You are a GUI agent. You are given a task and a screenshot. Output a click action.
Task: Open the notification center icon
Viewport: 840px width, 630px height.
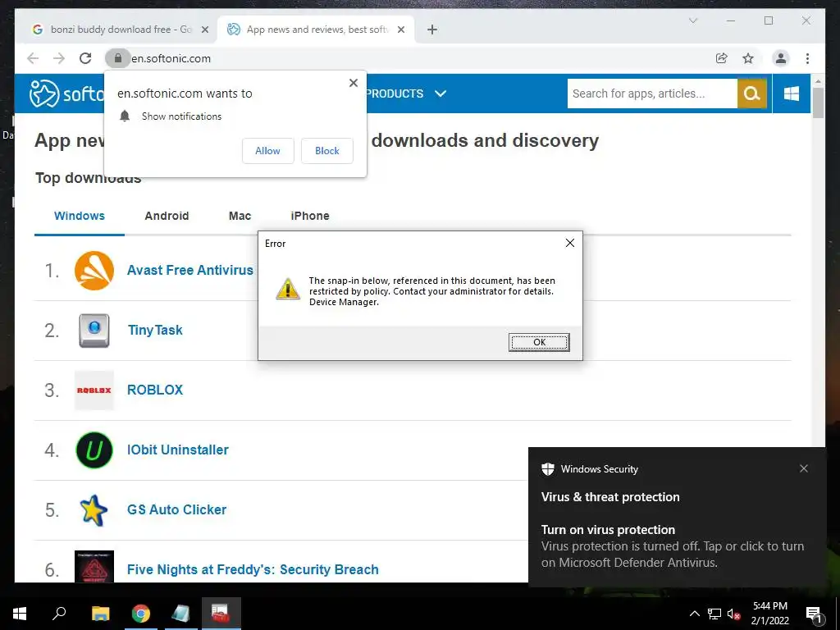815,614
